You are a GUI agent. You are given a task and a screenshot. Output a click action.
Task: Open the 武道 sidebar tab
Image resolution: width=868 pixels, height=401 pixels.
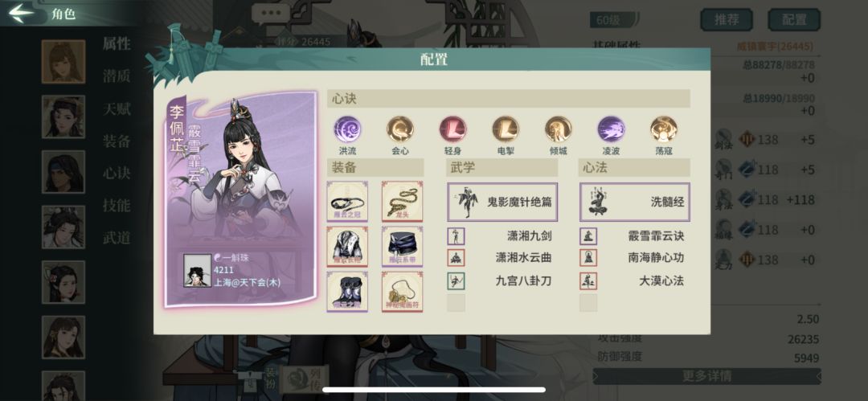tap(117, 238)
